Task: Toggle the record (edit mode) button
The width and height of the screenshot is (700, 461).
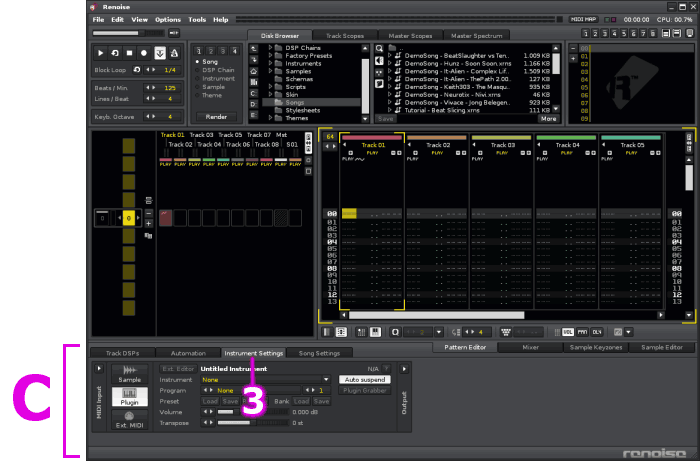Action: point(144,53)
